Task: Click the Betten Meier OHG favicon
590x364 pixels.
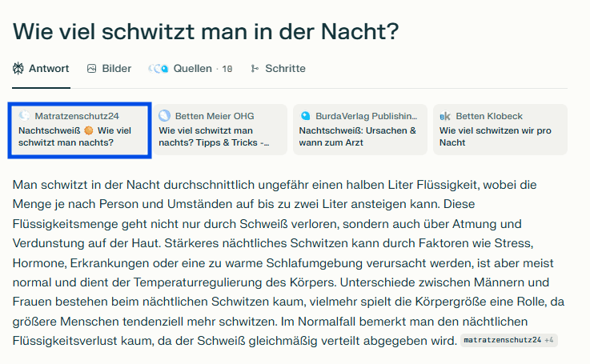Action: click(x=164, y=115)
